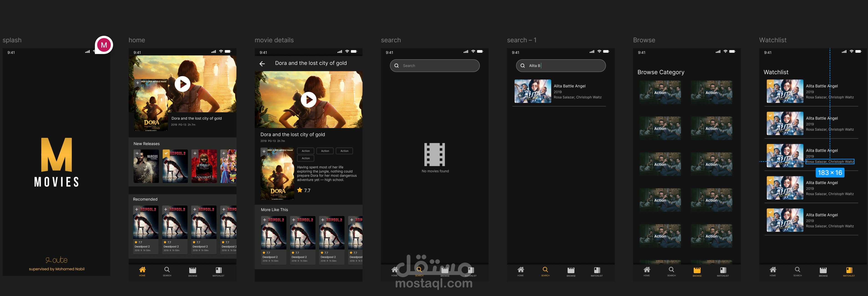Click magnifier icon beside 'Alita B' query
The height and width of the screenshot is (296, 868).
522,66
